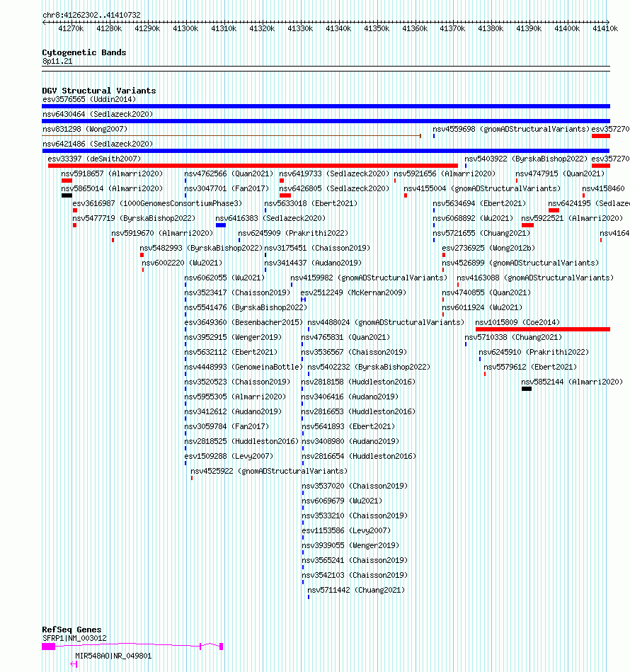
Task: Open nsv6416383 (Sedlazeck2020) variant
Action: tap(270, 219)
